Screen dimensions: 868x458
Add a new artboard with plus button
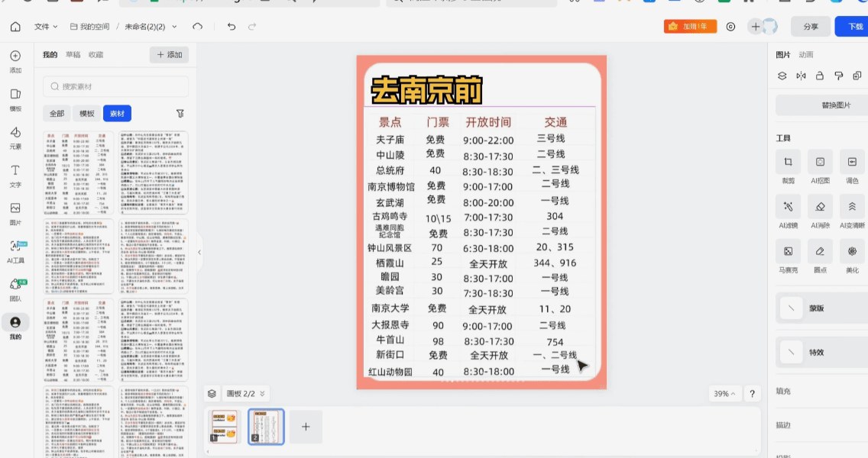coord(306,427)
